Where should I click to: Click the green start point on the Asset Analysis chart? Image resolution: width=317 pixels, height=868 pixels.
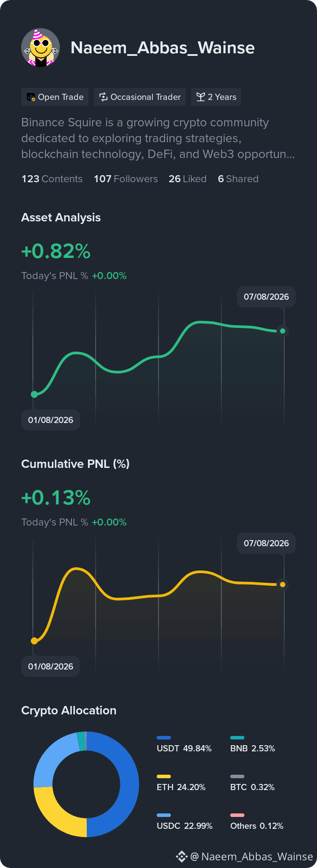tap(34, 394)
